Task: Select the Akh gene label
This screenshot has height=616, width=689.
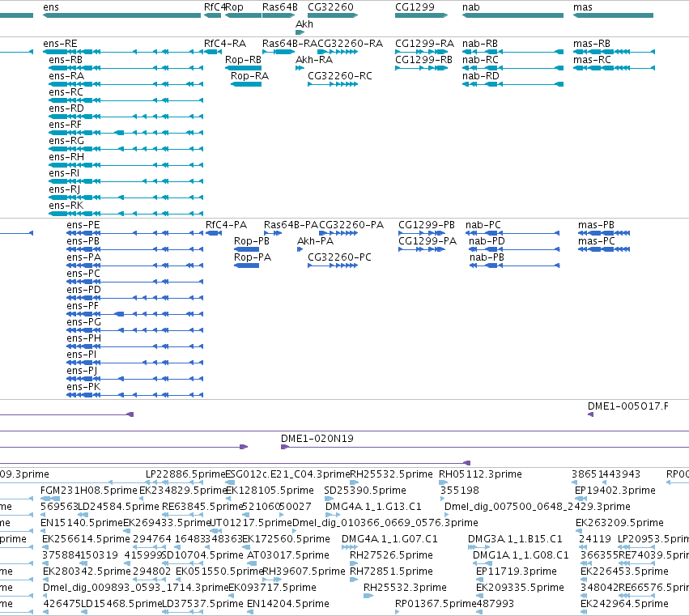Action: point(304,24)
